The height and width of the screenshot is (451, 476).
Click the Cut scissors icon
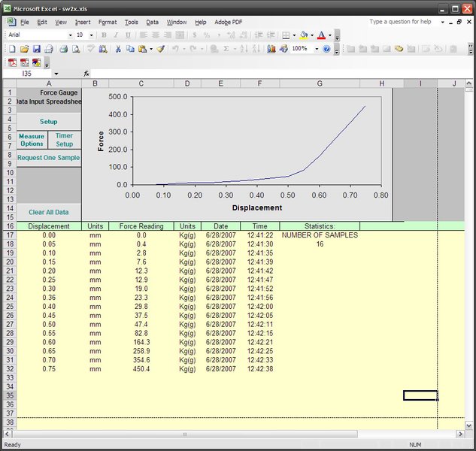coord(118,49)
